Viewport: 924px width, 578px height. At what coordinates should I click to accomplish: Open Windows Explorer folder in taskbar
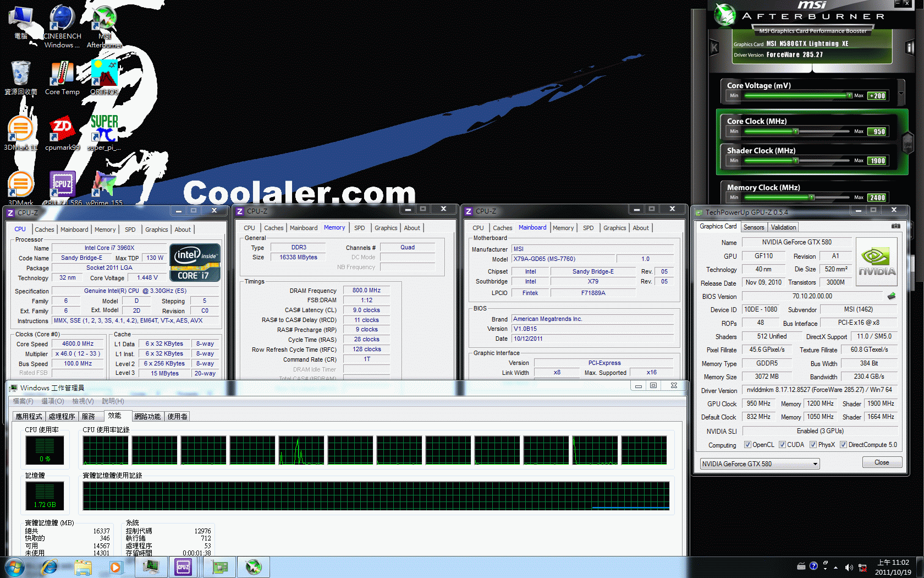pos(83,567)
